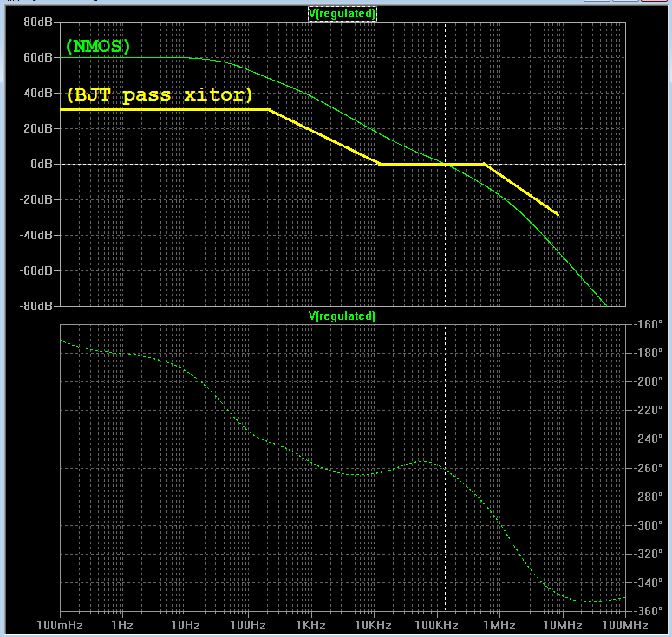Click the 1KHz frequency axis label
Viewport: 672px width, 637px height.
[x=310, y=626]
